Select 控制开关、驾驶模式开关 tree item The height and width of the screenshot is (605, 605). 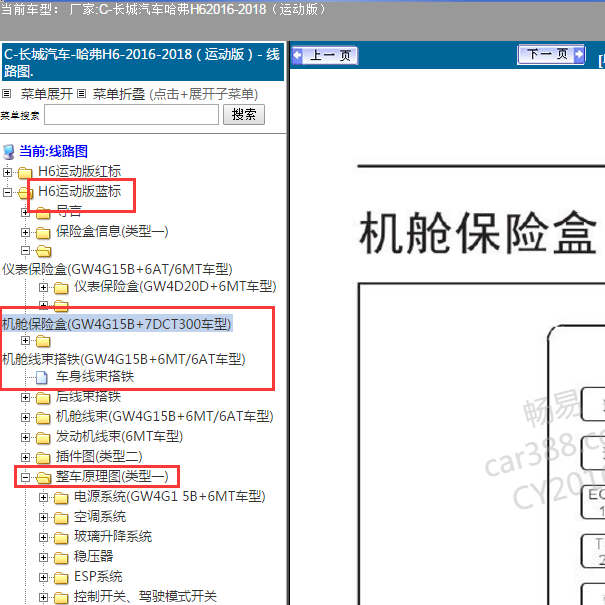[x=145, y=597]
